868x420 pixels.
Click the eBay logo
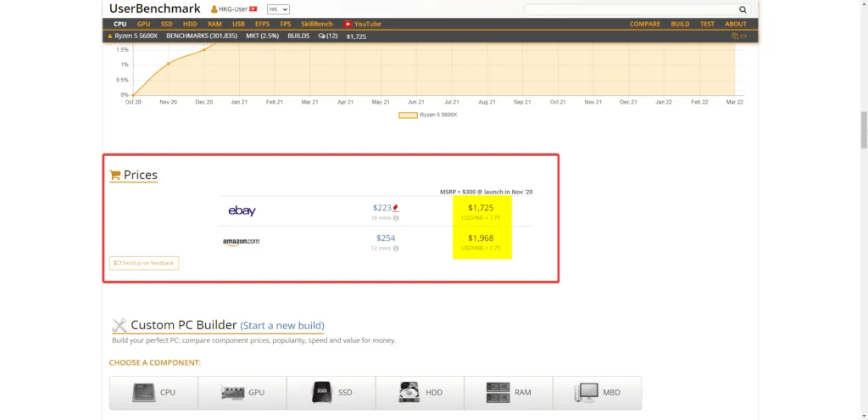[x=242, y=210]
